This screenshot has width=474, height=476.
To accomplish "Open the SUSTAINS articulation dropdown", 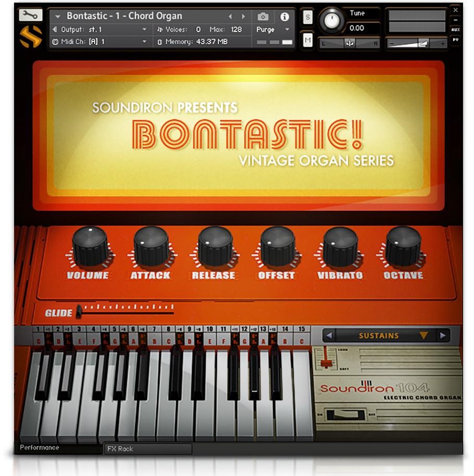I will point(379,336).
